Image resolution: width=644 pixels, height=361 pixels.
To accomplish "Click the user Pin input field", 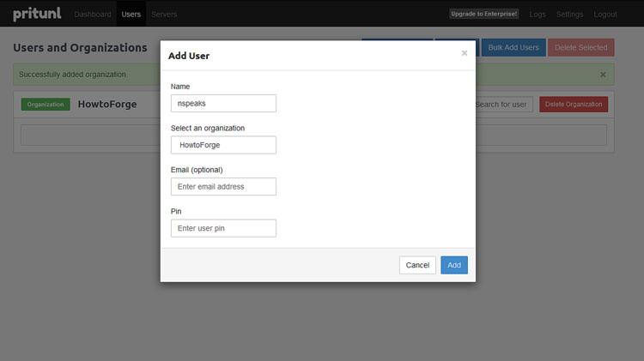I will (x=223, y=228).
